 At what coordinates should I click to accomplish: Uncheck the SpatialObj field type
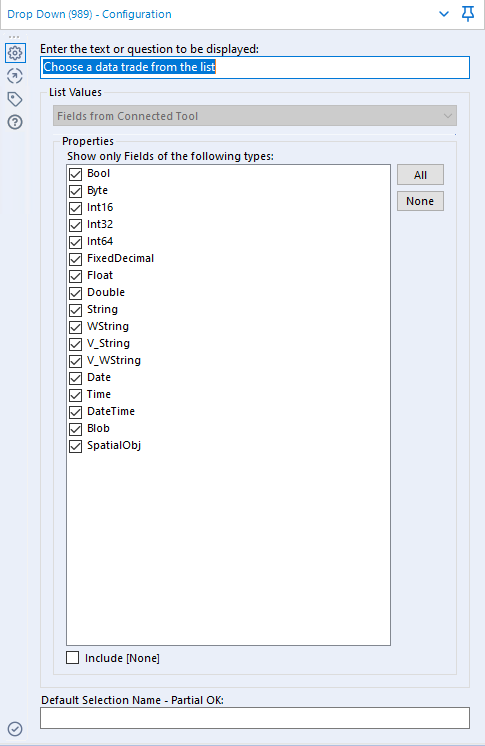[x=75, y=446]
